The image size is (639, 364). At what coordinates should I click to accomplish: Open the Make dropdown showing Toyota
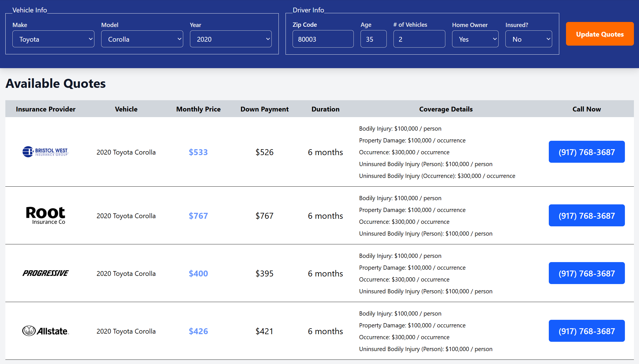[x=53, y=39]
